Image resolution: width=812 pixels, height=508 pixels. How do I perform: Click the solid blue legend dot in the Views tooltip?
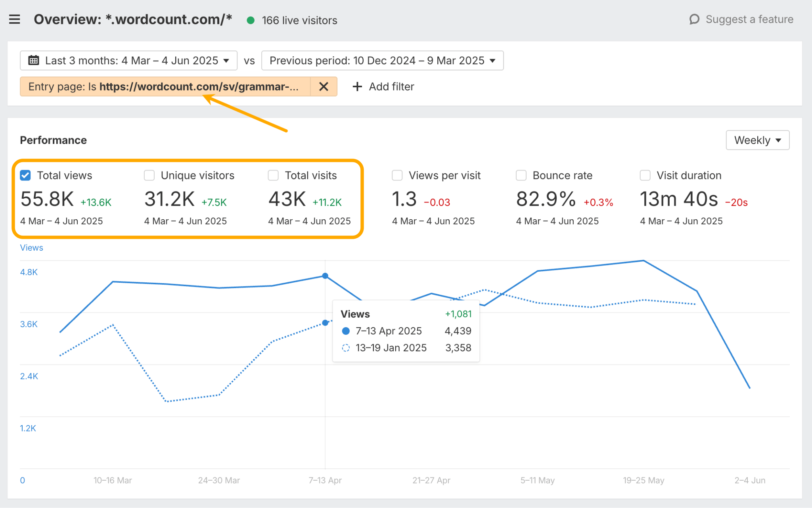(x=346, y=331)
